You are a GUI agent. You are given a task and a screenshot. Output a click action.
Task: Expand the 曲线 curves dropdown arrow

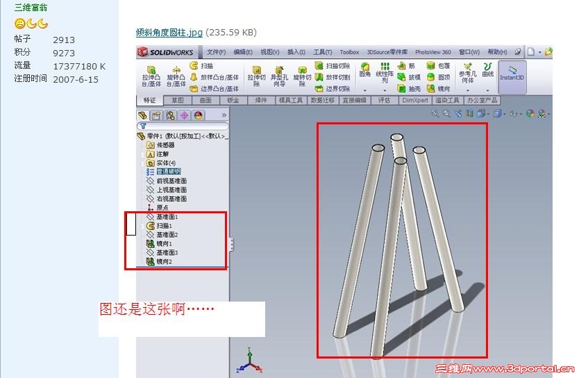pos(487,90)
